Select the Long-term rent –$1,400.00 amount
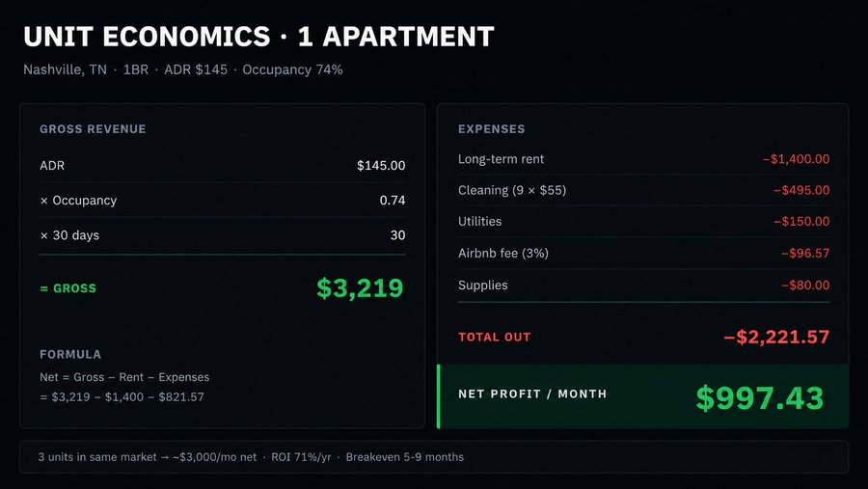868x489 pixels. click(796, 159)
